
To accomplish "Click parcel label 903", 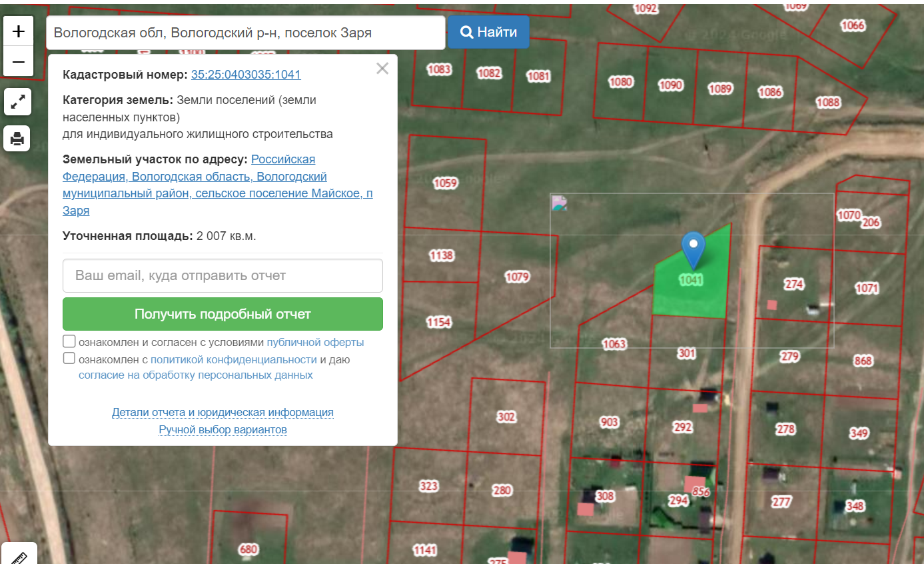I will point(610,422).
